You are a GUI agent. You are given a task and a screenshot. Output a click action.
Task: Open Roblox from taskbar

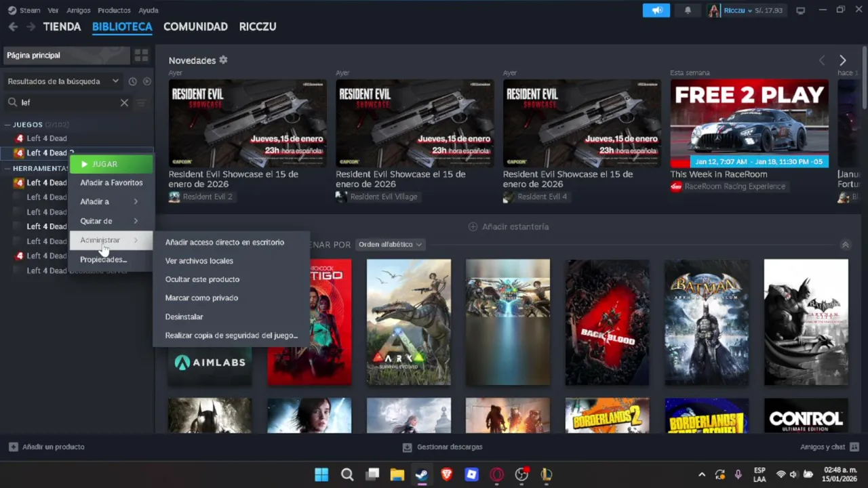tap(472, 474)
